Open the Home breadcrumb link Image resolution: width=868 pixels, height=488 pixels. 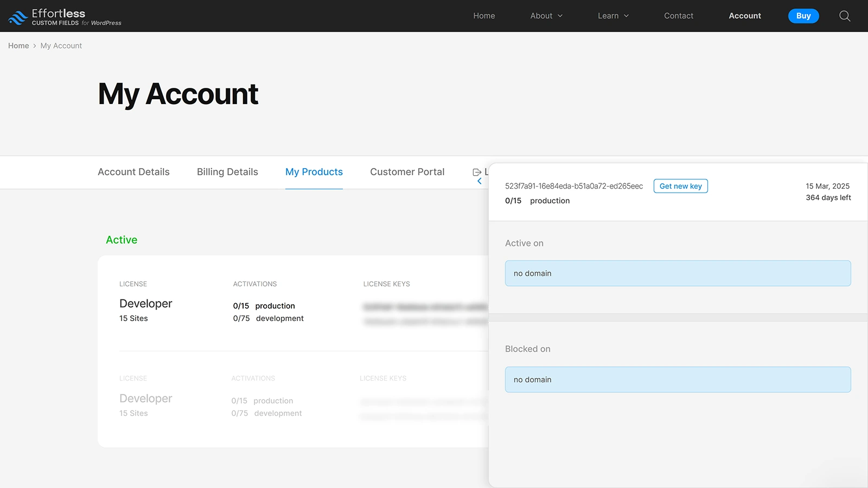(x=18, y=46)
